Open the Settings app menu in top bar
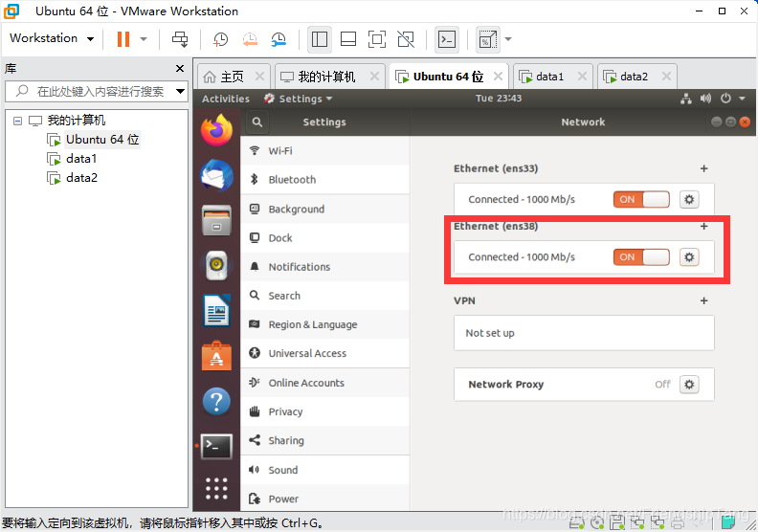The width and height of the screenshot is (758, 532). click(299, 100)
